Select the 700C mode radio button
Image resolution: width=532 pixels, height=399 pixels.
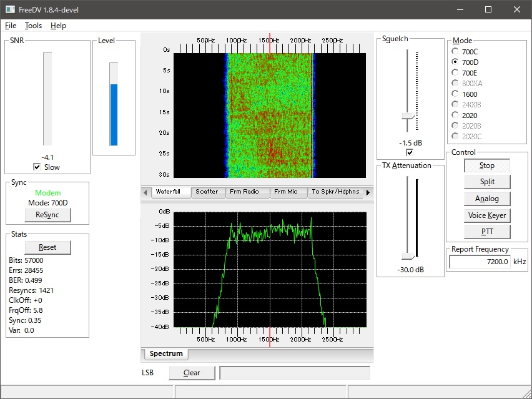(455, 52)
